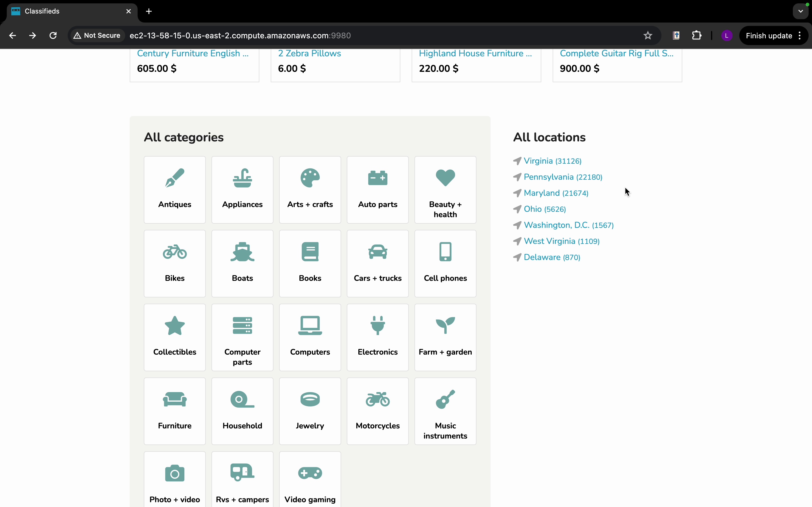Click the Auto parts battery icon
The image size is (812, 507).
click(378, 178)
